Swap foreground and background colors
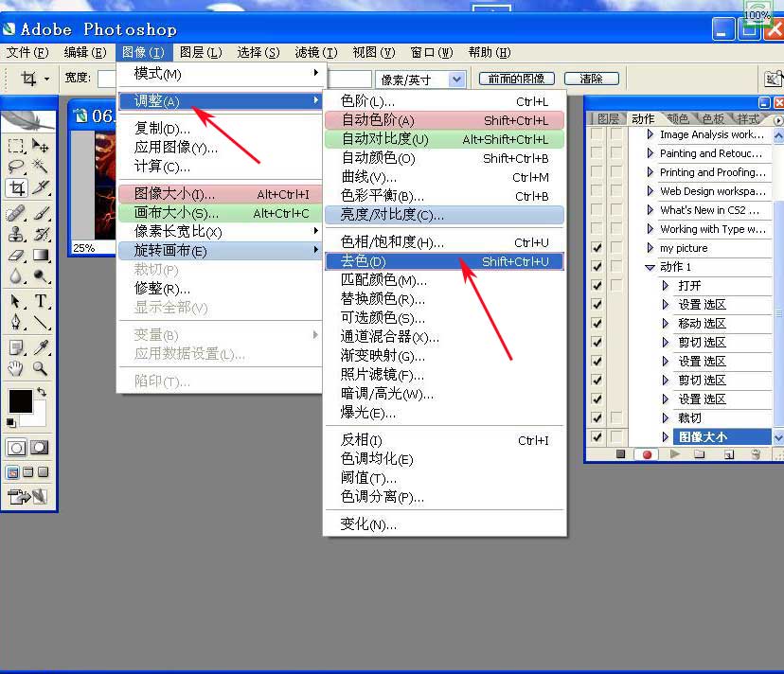The width and height of the screenshot is (784, 674). pos(42,392)
